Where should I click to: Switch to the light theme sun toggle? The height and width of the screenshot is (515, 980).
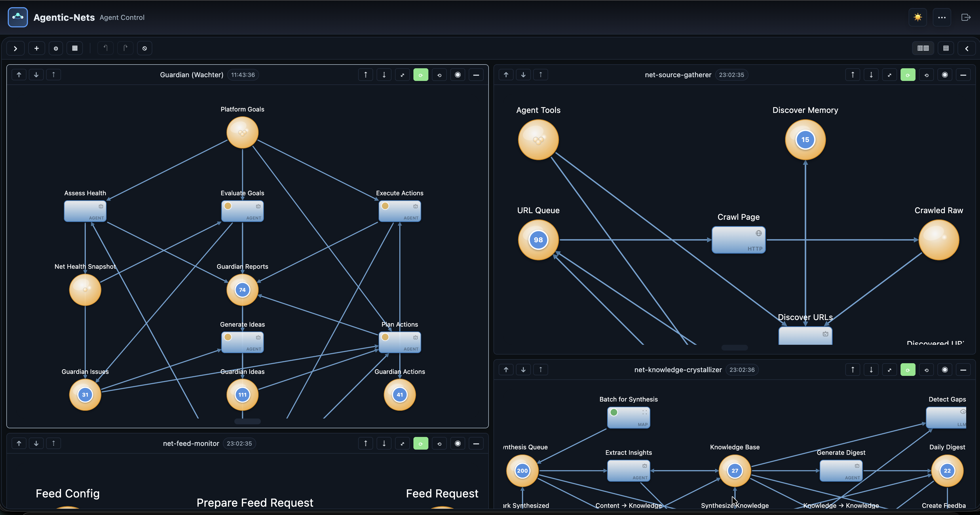tap(918, 17)
